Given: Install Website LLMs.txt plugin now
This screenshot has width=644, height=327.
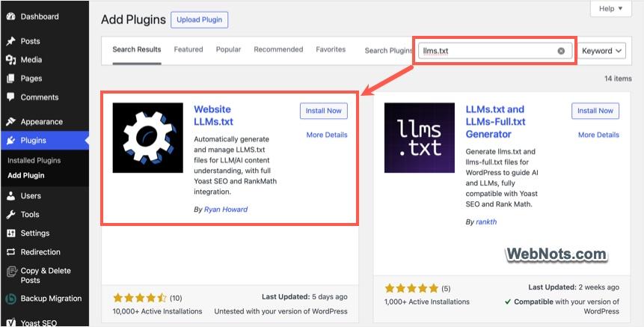Looking at the screenshot, I should tap(324, 111).
